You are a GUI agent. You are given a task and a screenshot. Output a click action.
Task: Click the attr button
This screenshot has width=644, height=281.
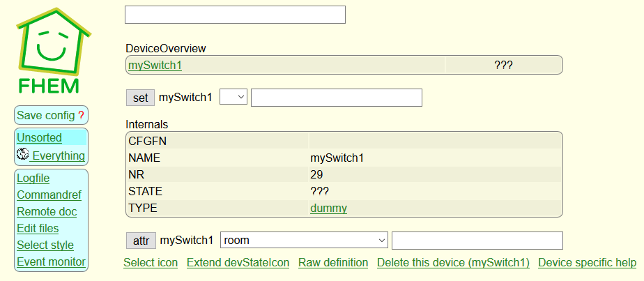click(141, 241)
